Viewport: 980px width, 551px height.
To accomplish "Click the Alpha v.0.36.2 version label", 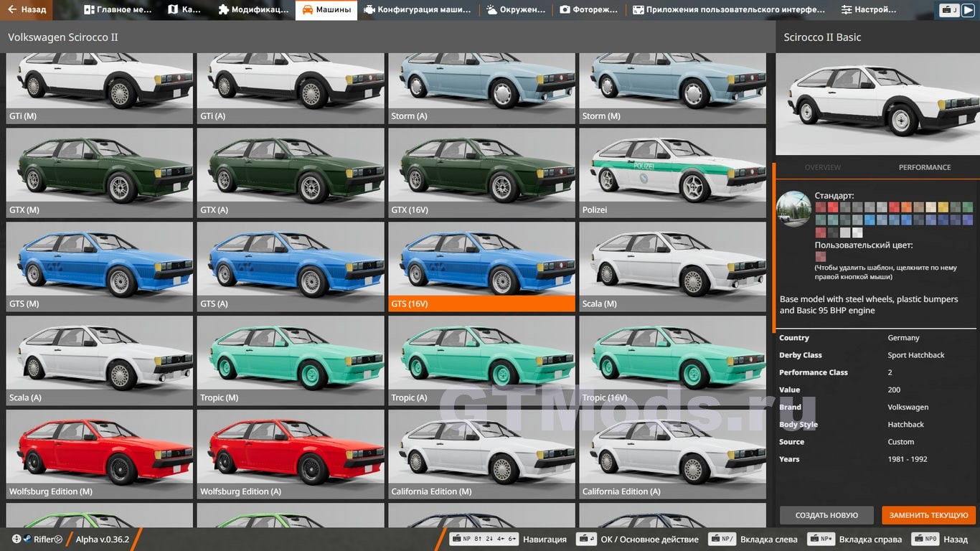I will pos(103,540).
